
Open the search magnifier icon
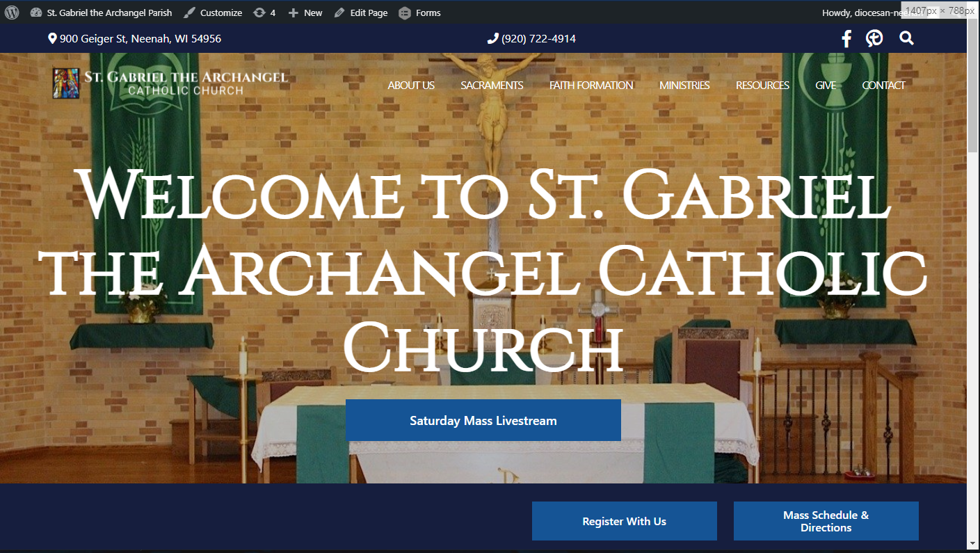(906, 39)
